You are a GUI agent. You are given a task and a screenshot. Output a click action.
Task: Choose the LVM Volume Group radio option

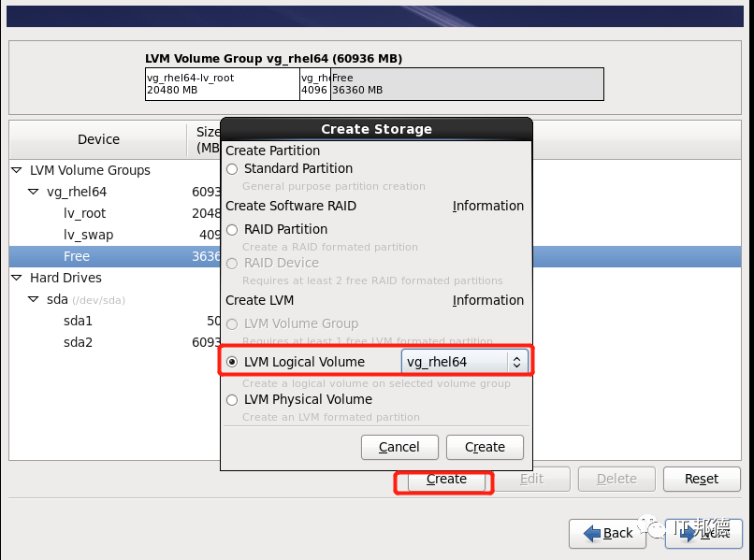pos(232,324)
